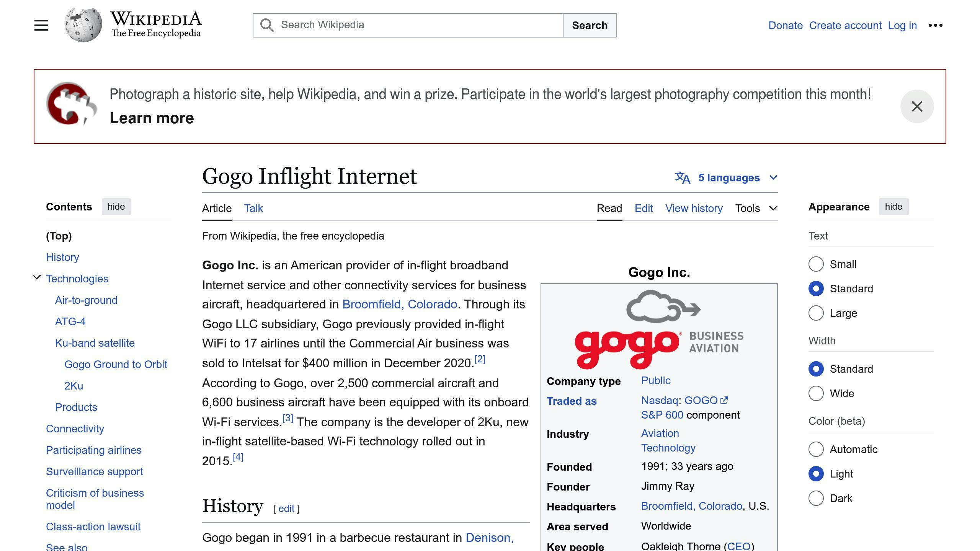The height and width of the screenshot is (551, 980).
Task: Go to Connectivity in contents
Action: point(75,429)
